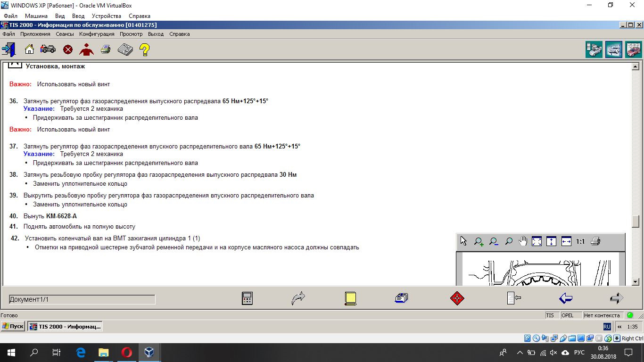
Task: Click the green status indicator light
Action: [630, 315]
